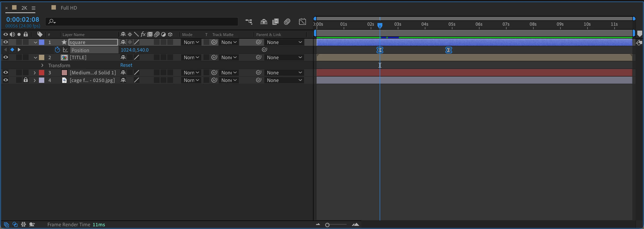Image resolution: width=644 pixels, height=229 pixels.
Task: Click the Position expression pick whip
Action: point(264,50)
